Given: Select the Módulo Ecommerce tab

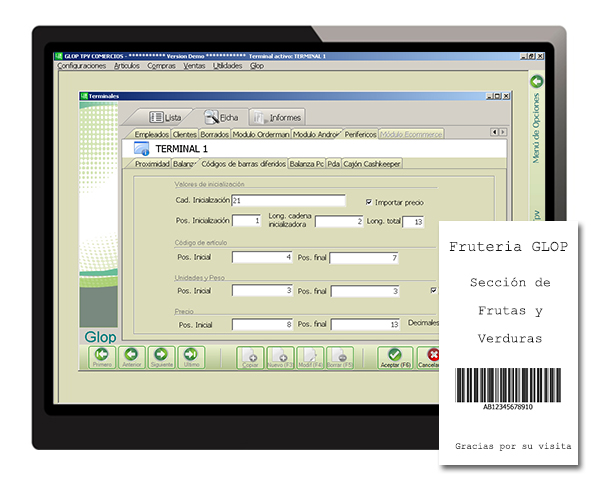Looking at the screenshot, I should [411, 134].
